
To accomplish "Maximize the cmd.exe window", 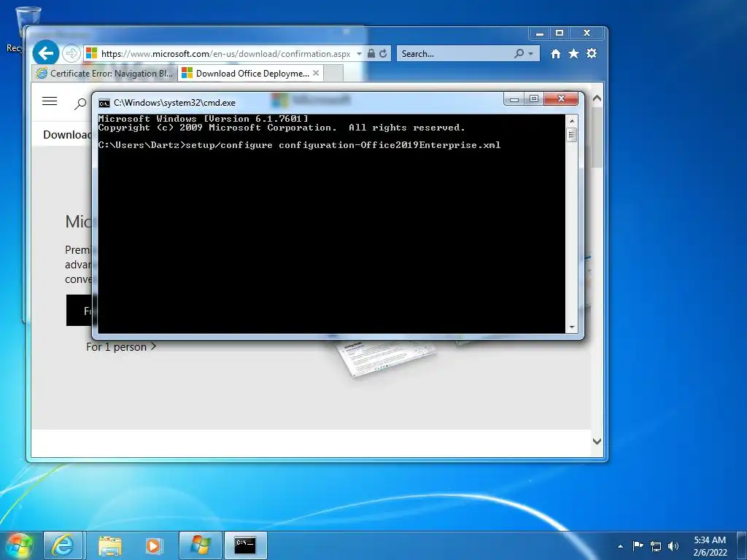I will (534, 99).
